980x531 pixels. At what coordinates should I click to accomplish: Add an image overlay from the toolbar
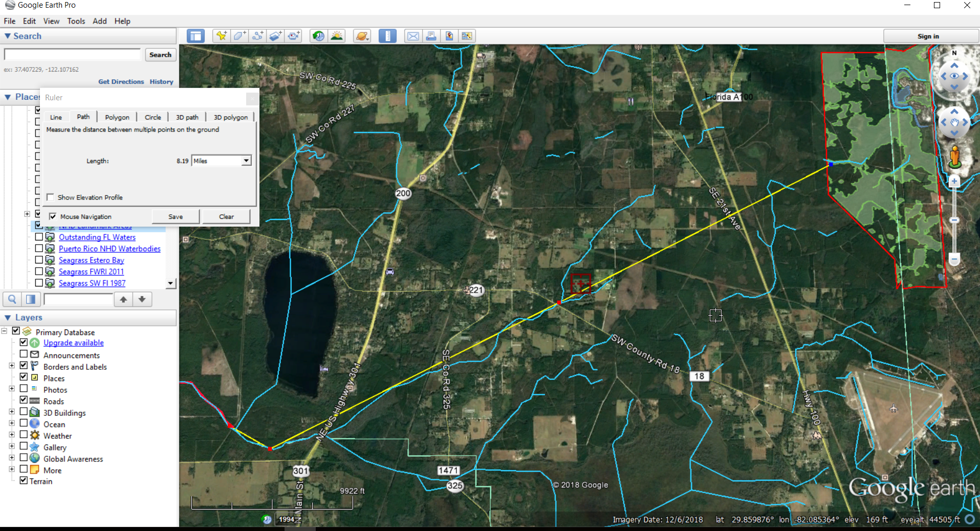coord(275,36)
